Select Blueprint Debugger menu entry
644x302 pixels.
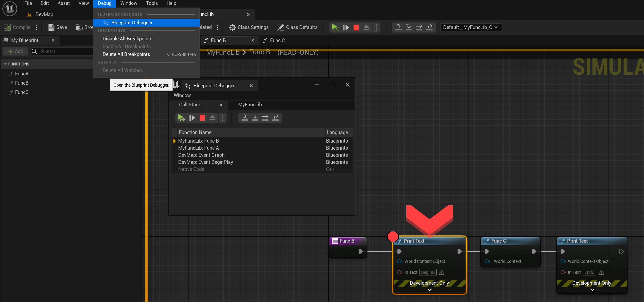tap(146, 23)
